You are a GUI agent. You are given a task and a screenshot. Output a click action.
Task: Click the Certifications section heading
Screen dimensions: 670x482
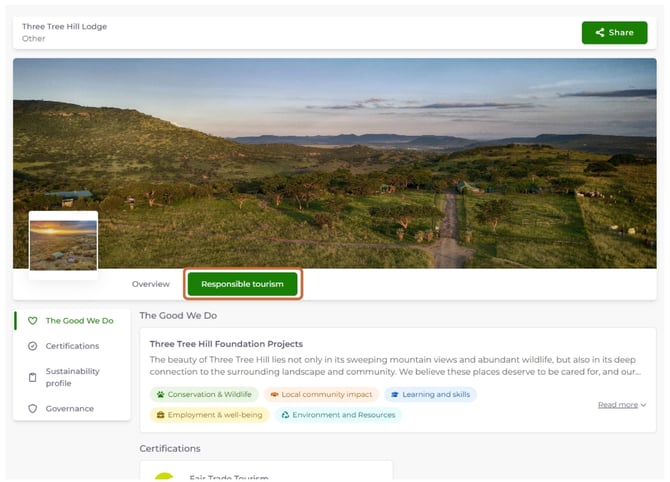[170, 448]
